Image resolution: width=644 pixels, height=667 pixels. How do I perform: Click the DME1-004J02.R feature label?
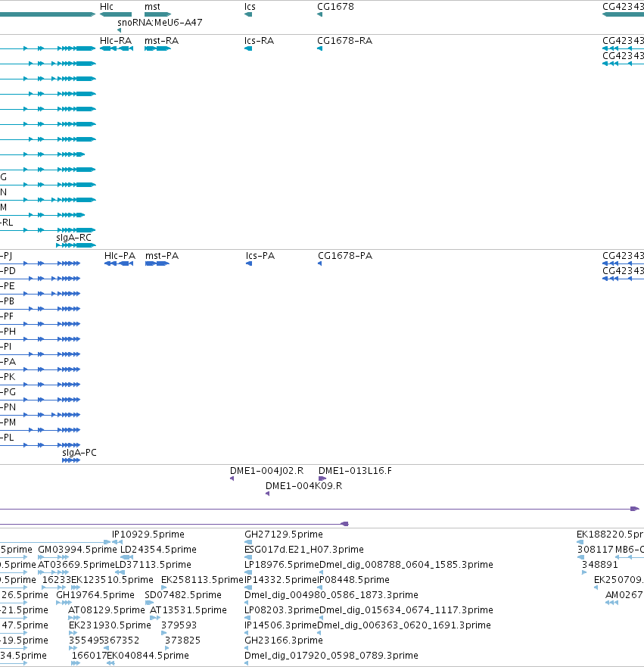266,471
